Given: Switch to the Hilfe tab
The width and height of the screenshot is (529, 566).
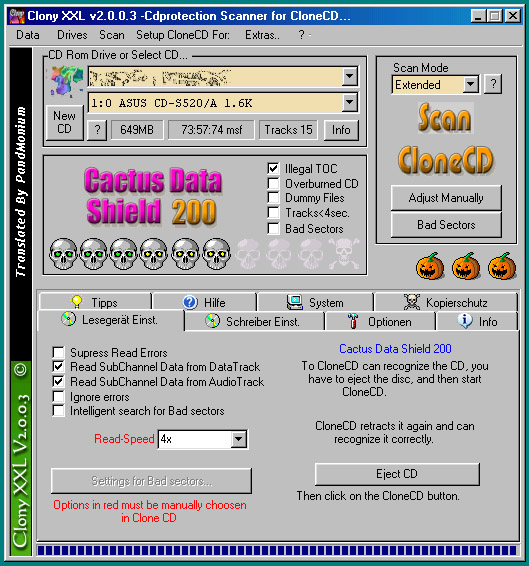Looking at the screenshot, I should (x=204, y=302).
